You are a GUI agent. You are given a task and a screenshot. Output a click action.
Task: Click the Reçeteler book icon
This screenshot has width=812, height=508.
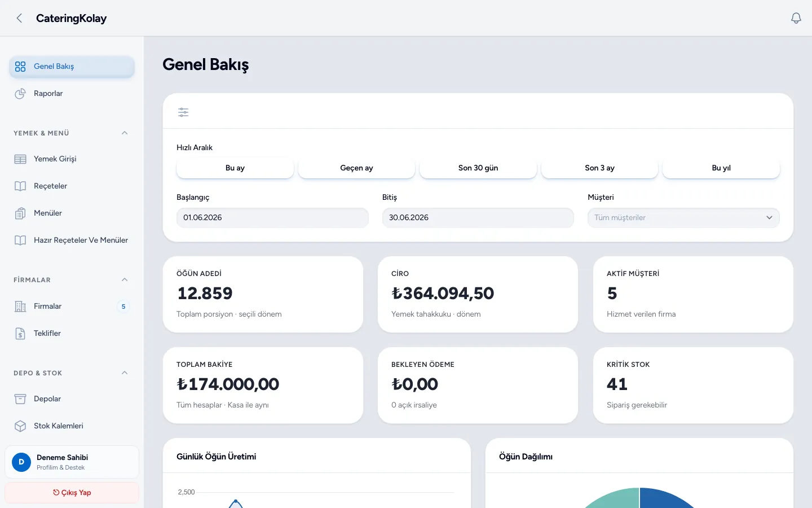(x=20, y=186)
